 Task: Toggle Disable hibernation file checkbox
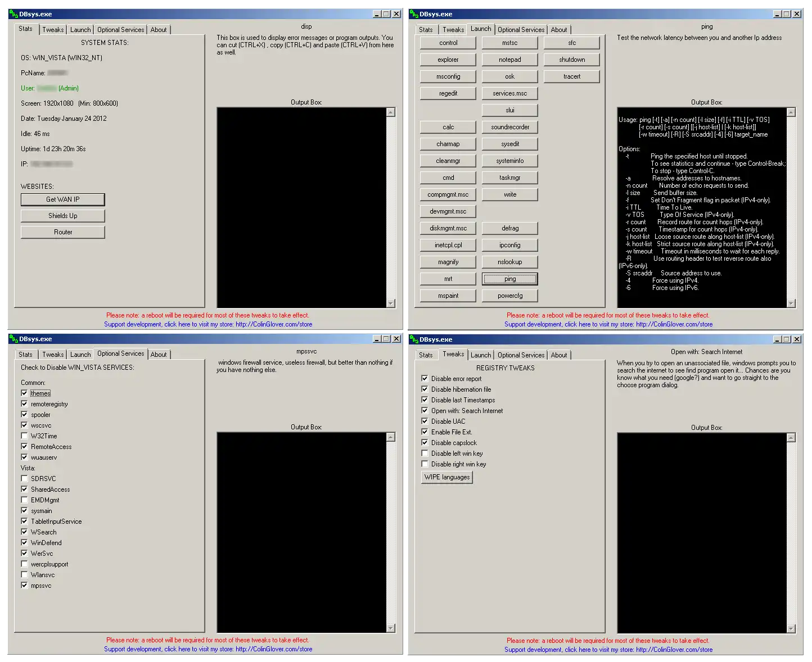[x=425, y=389]
